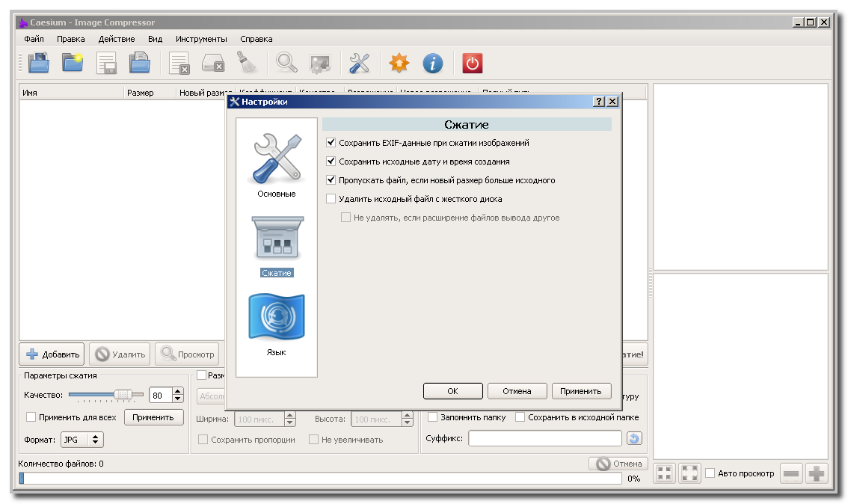Screen dimensions: 848x504
Task: Enable Сохранить в исходной папке checkbox
Action: coord(520,417)
